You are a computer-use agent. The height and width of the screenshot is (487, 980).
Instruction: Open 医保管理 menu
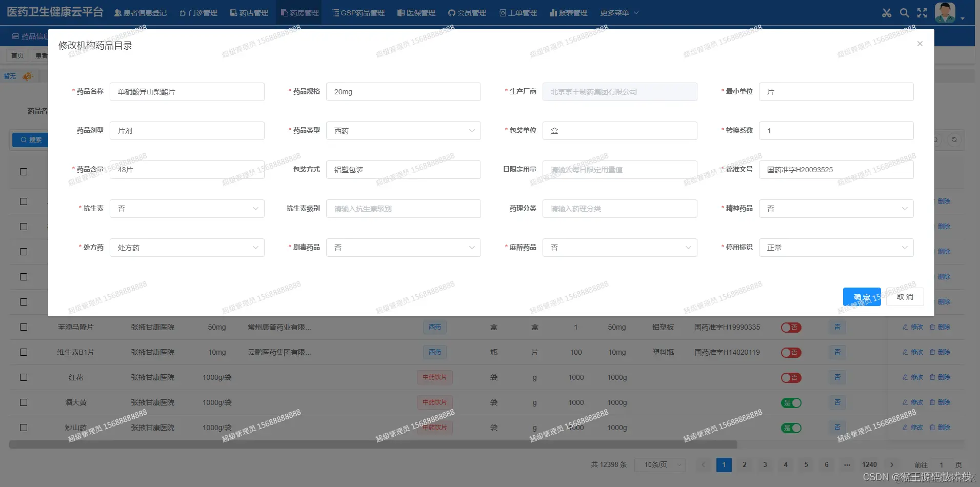416,13
